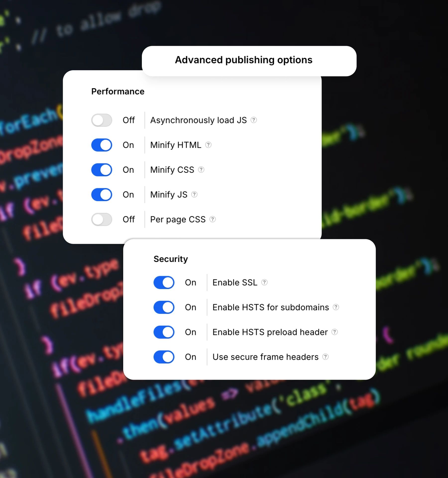Enable Per page CSS

pyautogui.click(x=102, y=219)
